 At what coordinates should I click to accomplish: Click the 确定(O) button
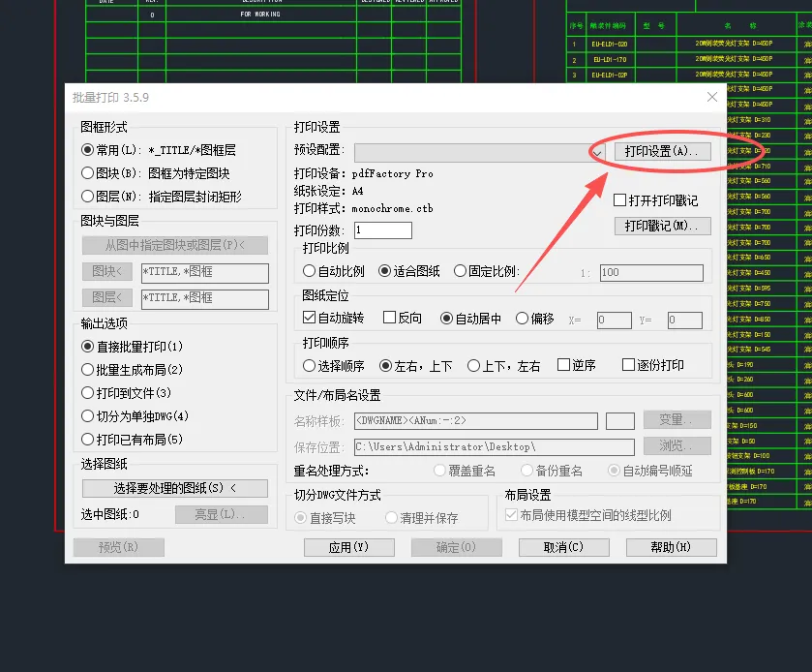tap(456, 547)
